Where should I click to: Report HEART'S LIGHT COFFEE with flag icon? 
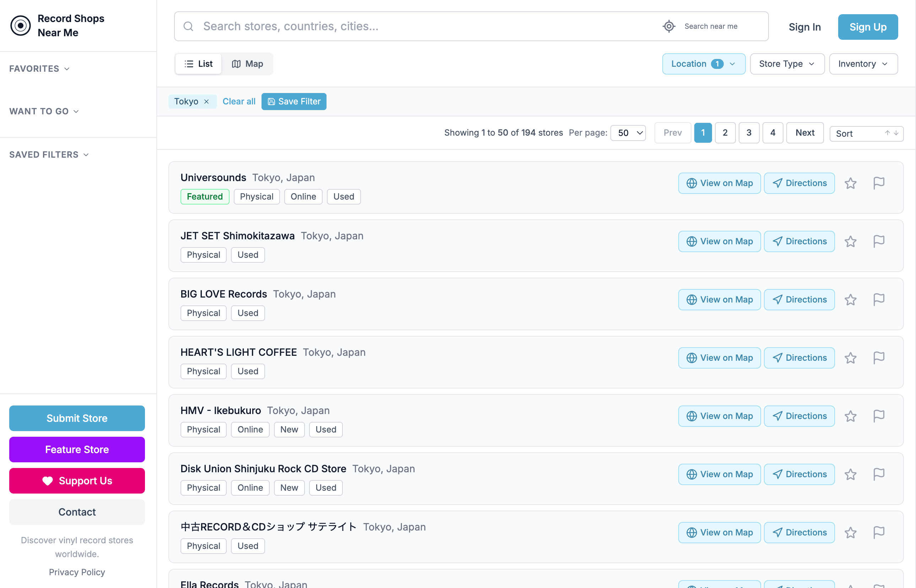pos(879,358)
